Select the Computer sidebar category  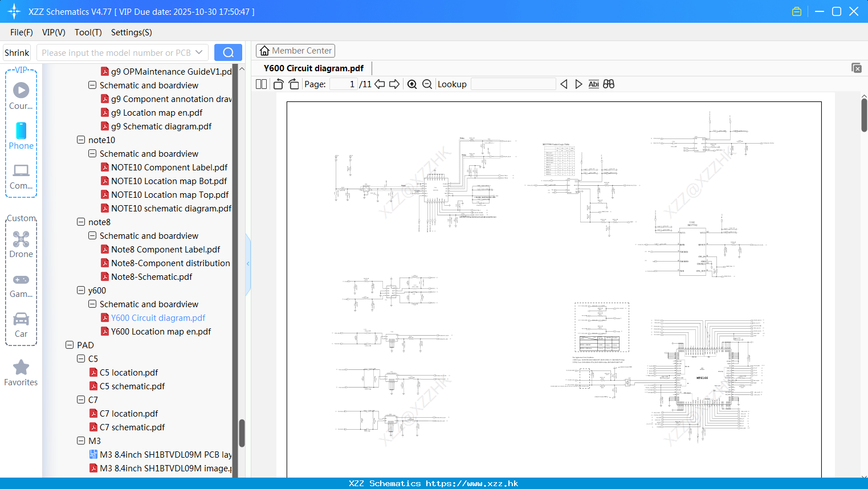pos(21,176)
